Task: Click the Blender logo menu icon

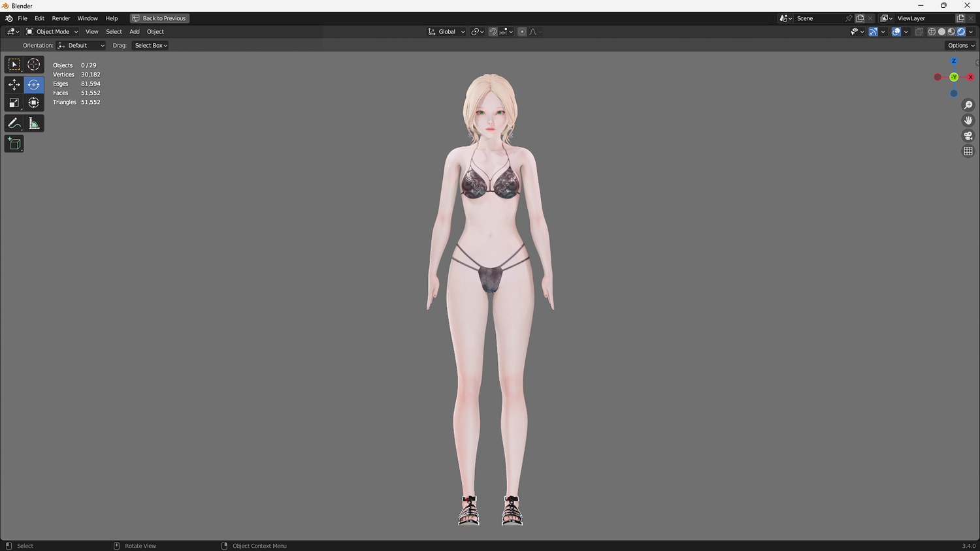Action: point(9,18)
